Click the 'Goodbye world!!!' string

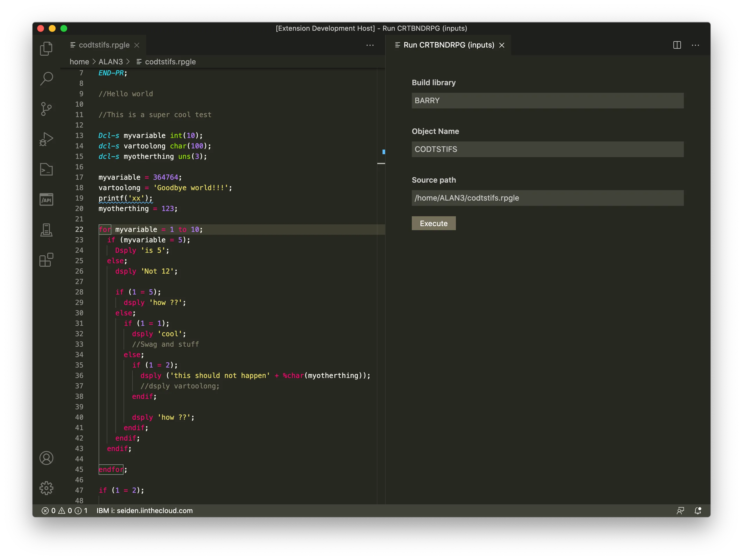pos(191,188)
